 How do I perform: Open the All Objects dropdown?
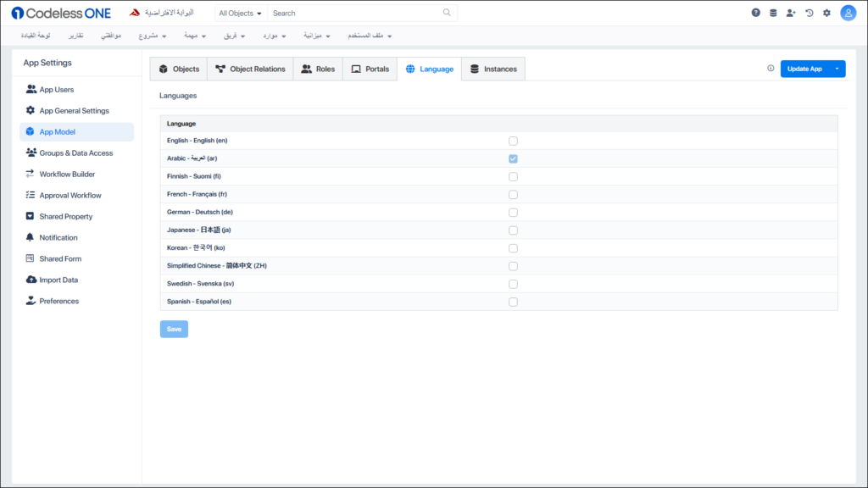(240, 14)
